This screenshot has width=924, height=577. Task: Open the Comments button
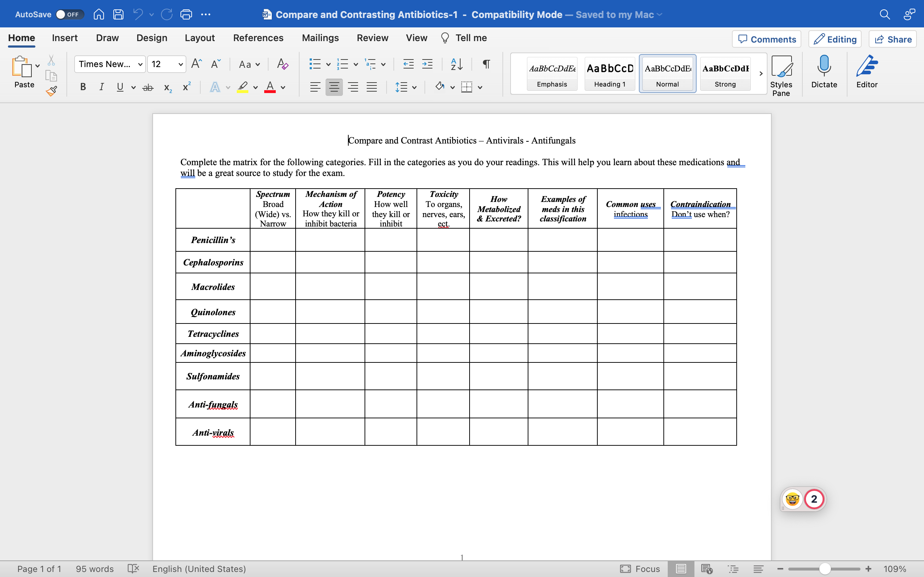[766, 39]
